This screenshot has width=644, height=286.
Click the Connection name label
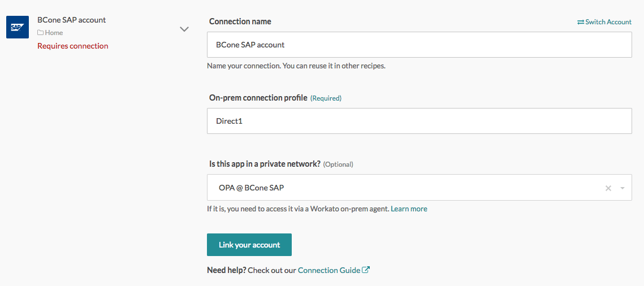tap(240, 21)
